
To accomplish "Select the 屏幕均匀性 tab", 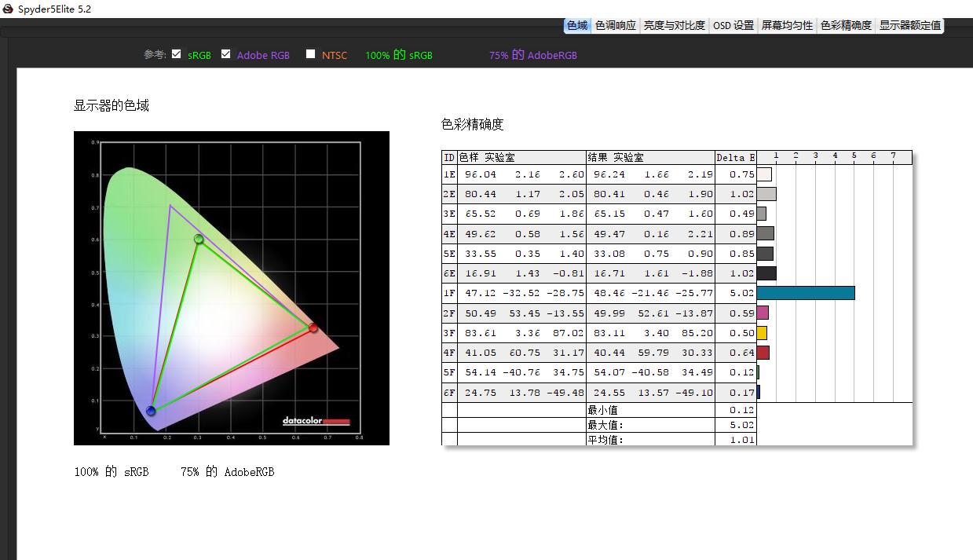I will point(786,24).
